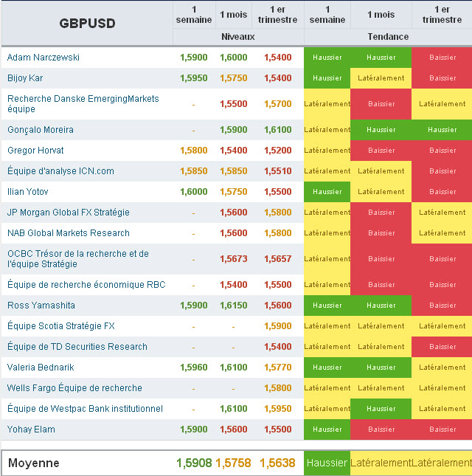Select the Moyenne 1 semaine value 1,5908
The image size is (472, 476).
[194, 463]
